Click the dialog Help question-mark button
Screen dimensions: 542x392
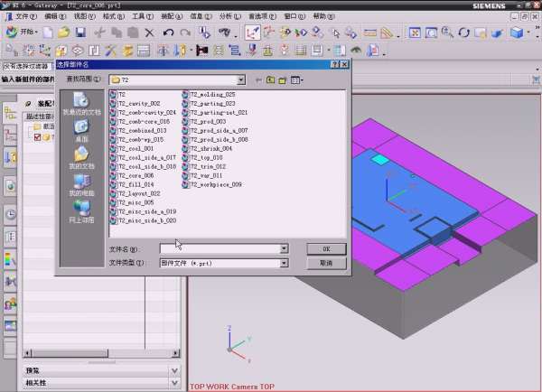334,65
